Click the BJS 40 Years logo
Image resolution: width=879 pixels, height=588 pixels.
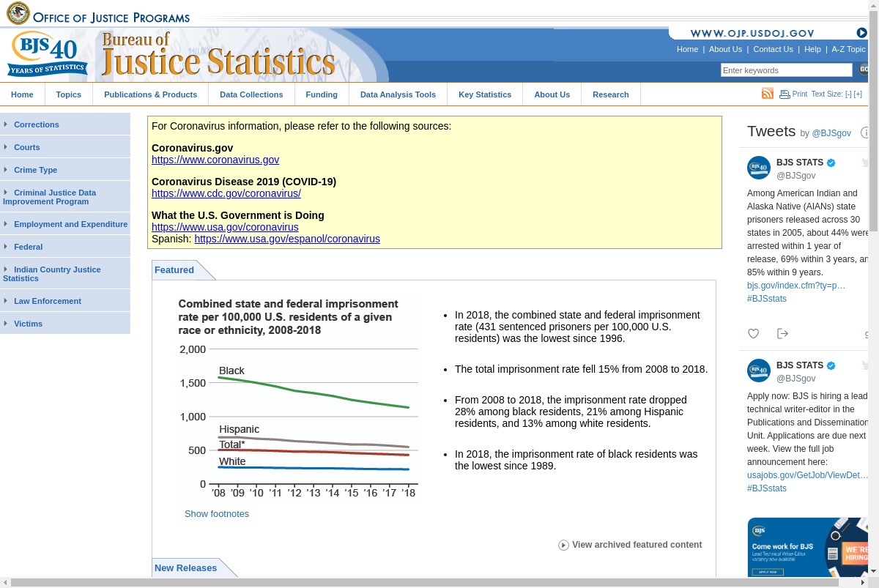pos(47,54)
